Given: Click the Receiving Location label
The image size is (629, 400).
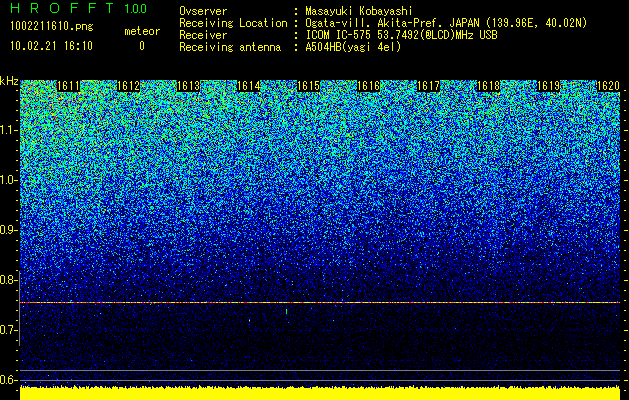Looking at the screenshot, I should (x=233, y=23).
